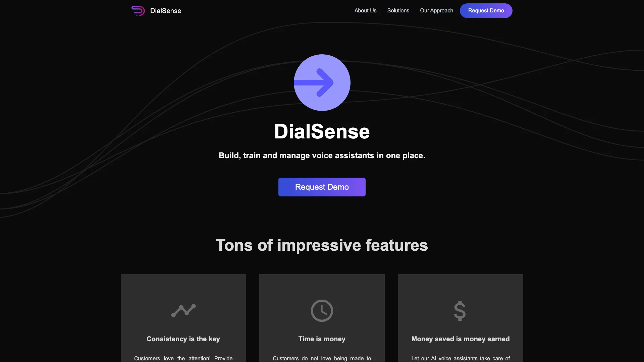Select the Solutions menu item
The height and width of the screenshot is (362, 644).
tap(397, 11)
